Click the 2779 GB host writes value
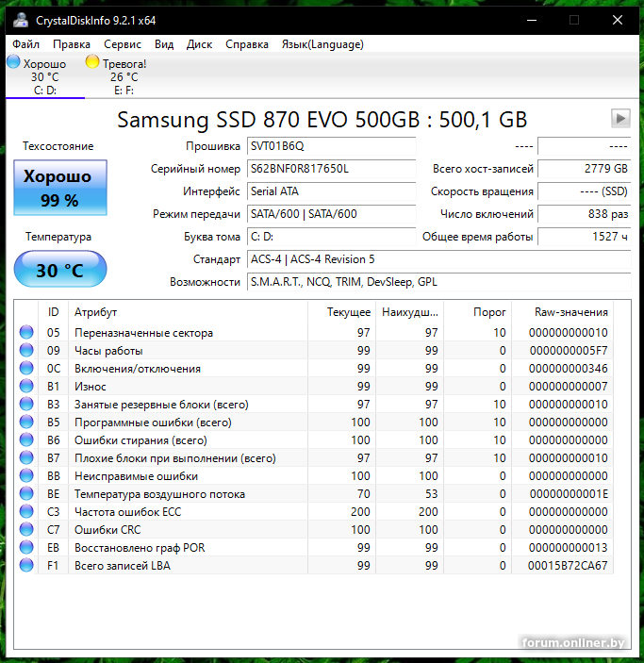Screen dimensions: 644x663 coord(584,169)
